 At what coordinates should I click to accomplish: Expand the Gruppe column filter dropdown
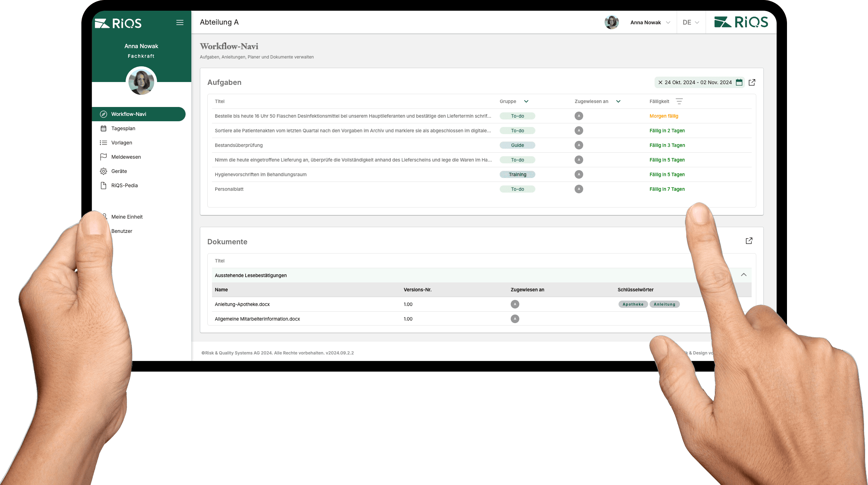click(526, 101)
